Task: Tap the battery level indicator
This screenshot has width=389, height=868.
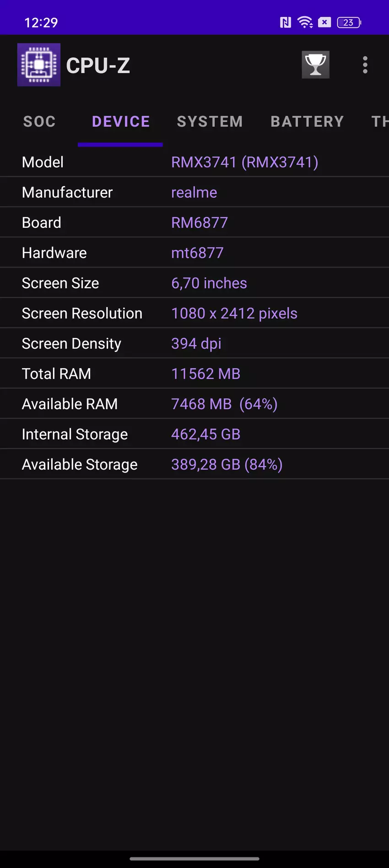Action: (349, 22)
